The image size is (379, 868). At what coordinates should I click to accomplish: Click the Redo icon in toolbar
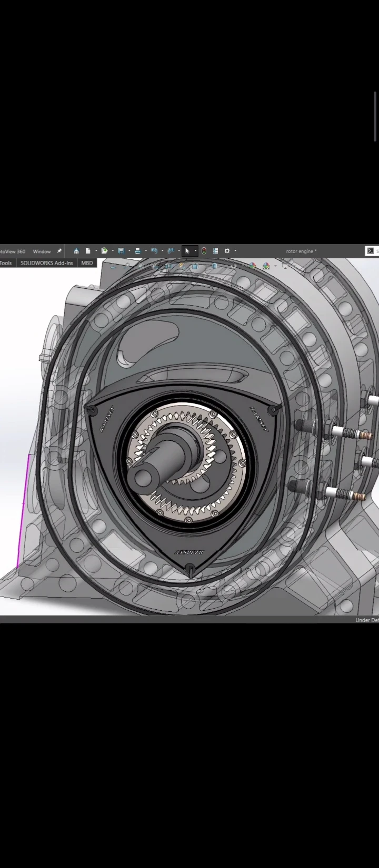click(x=171, y=251)
